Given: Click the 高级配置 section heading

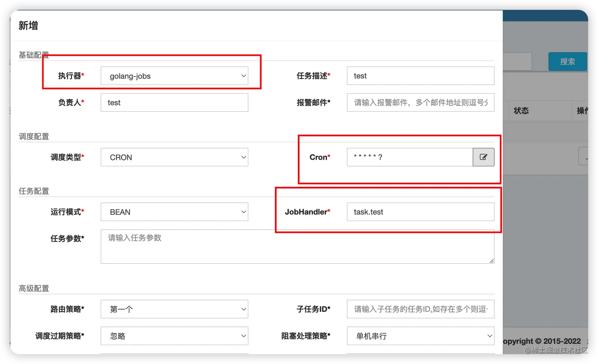Looking at the screenshot, I should [34, 289].
